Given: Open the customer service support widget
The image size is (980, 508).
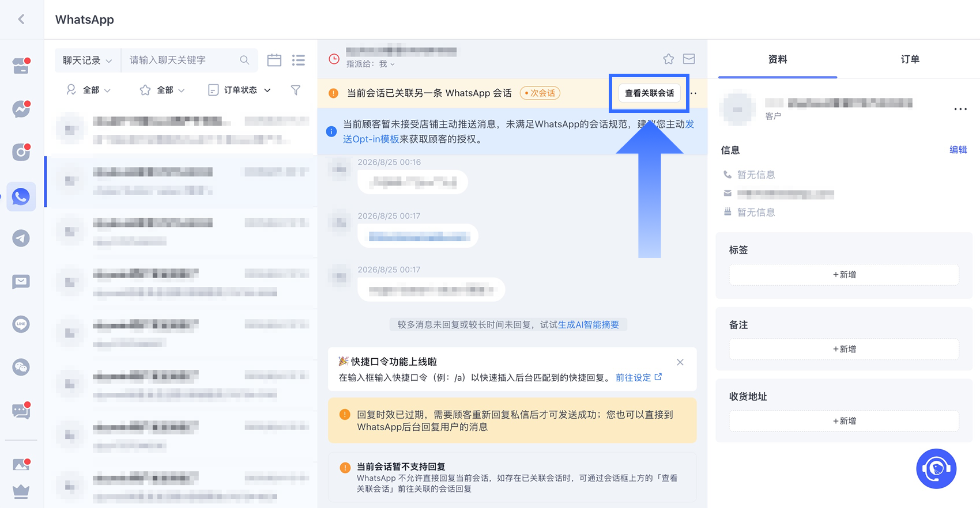Looking at the screenshot, I should point(936,469).
